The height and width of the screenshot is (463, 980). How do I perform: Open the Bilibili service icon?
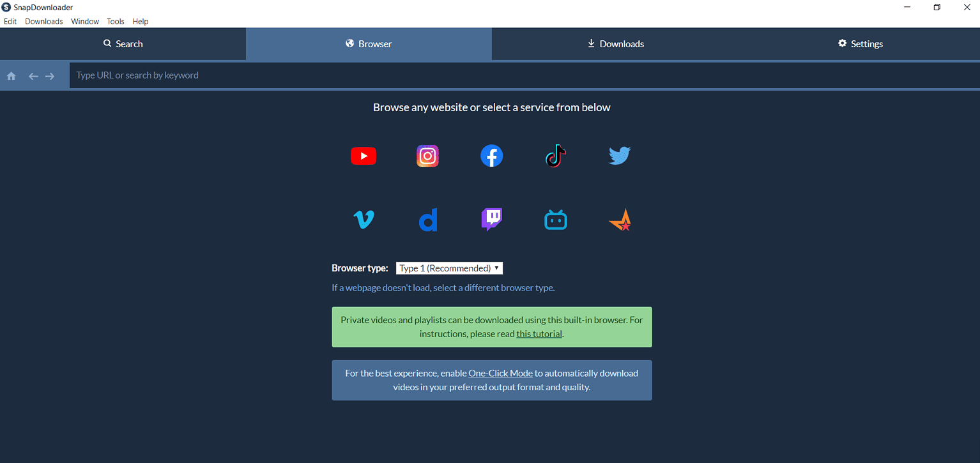click(555, 219)
